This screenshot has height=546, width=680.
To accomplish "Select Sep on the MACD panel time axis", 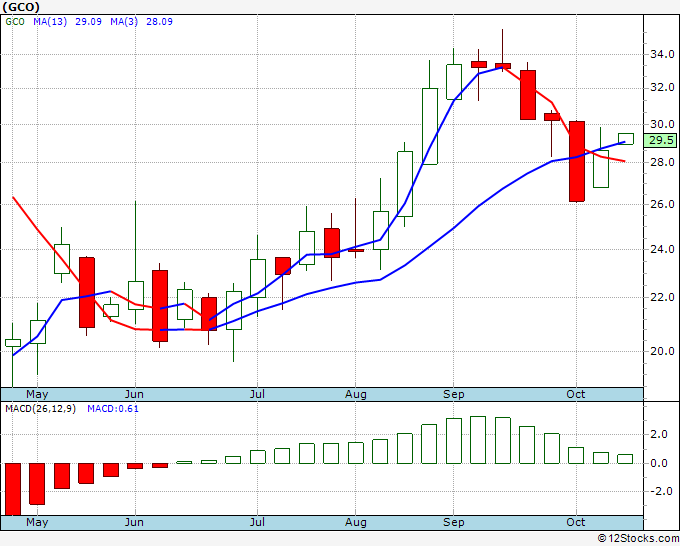I will (454, 522).
